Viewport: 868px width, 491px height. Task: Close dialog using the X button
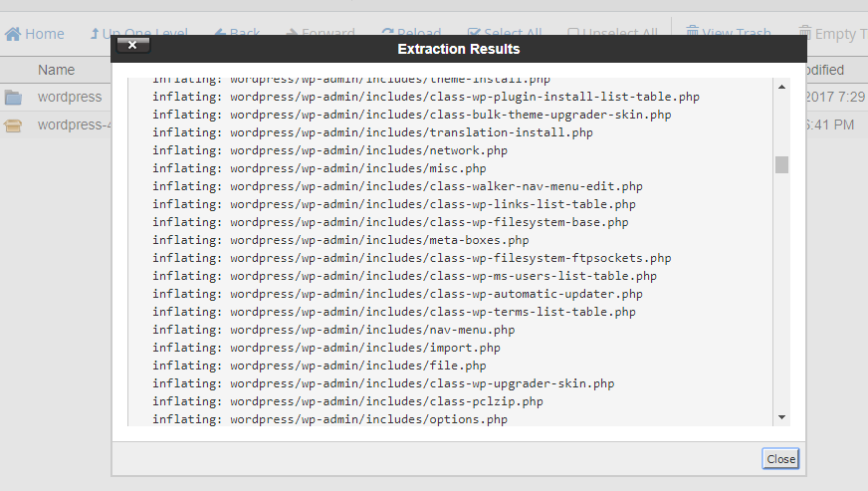(133, 45)
